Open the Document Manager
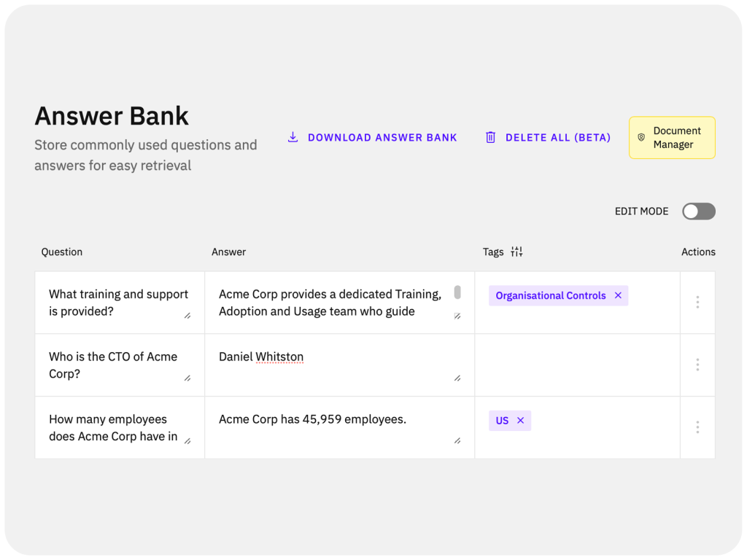Image resolution: width=747 pixels, height=560 pixels. click(672, 137)
